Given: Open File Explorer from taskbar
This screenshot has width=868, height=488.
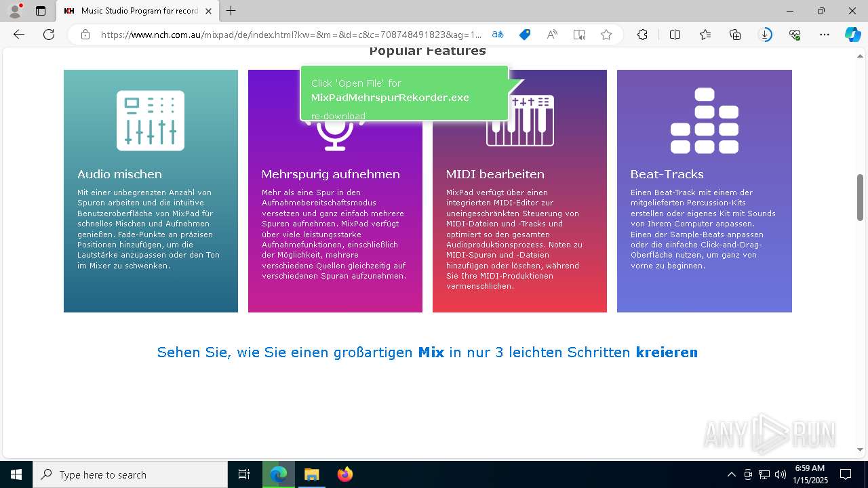Looking at the screenshot, I should coord(311,474).
